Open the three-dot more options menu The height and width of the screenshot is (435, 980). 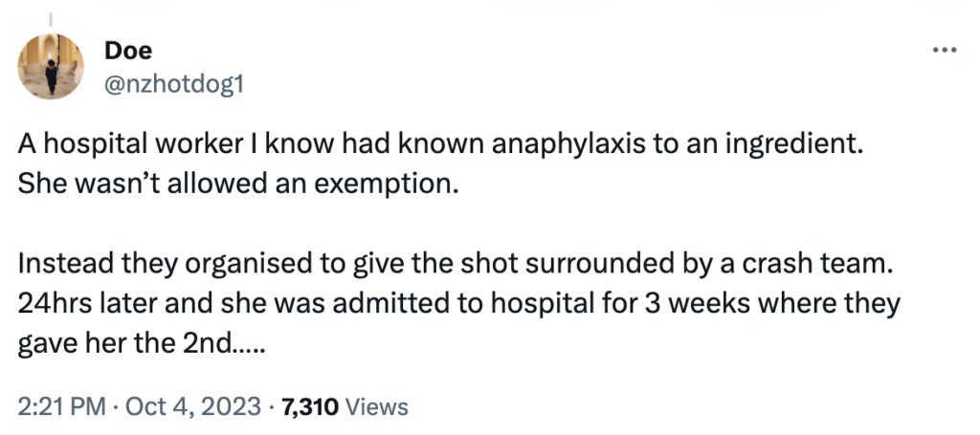point(945,49)
